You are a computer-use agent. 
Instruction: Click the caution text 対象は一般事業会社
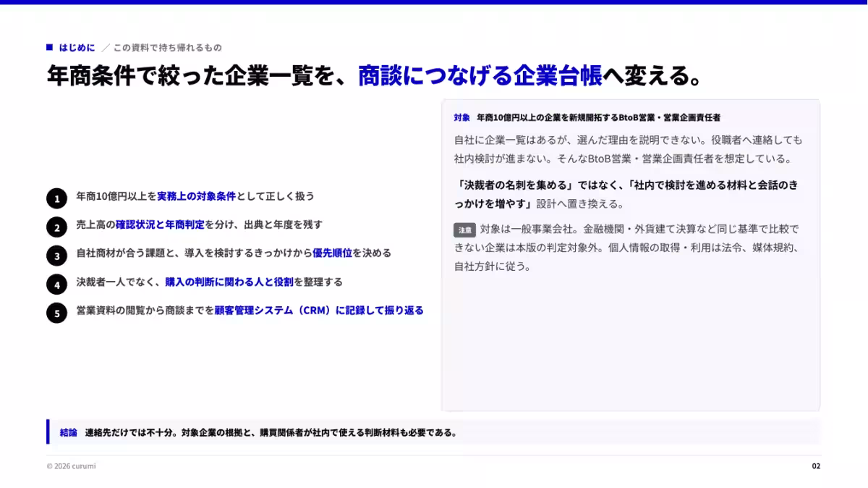pos(626,248)
